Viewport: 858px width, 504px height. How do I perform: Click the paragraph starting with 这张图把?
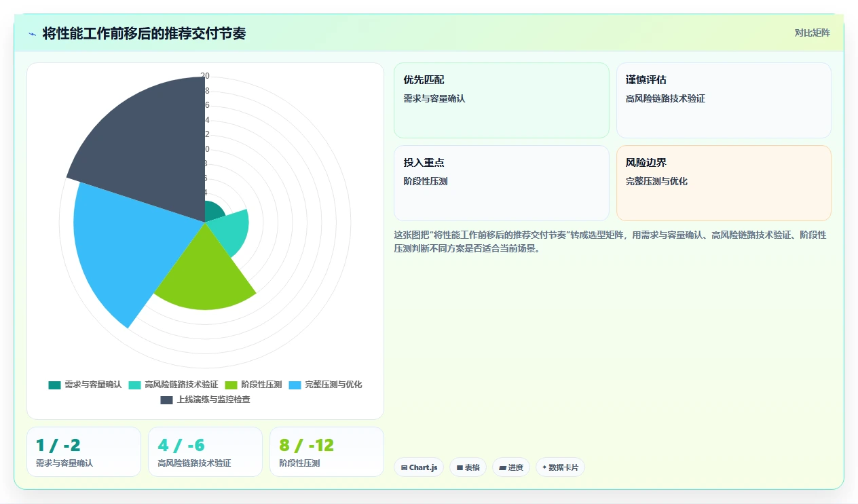[610, 241]
